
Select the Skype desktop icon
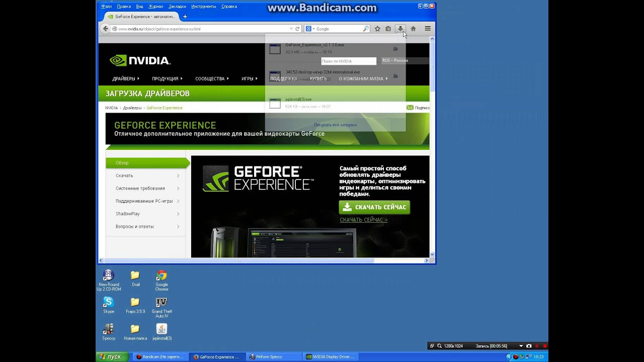tap(108, 305)
